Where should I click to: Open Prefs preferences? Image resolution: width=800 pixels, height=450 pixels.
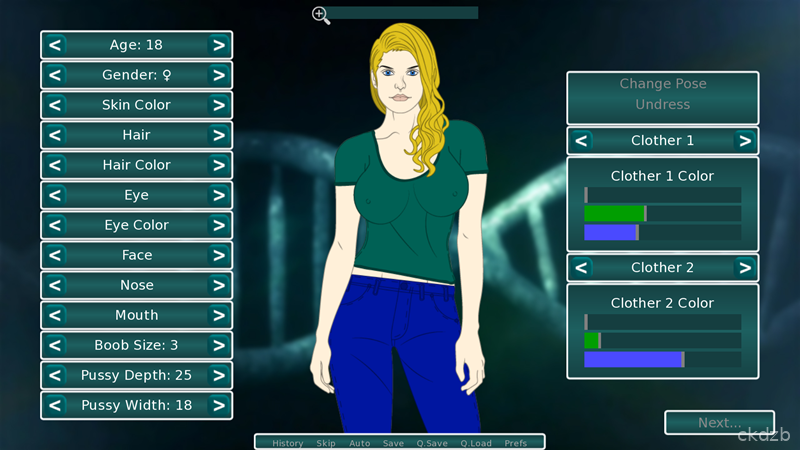click(515, 443)
